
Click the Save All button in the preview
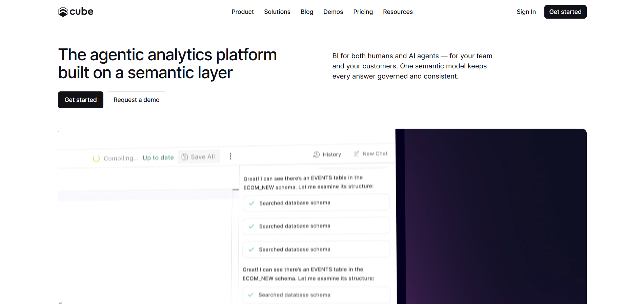click(x=199, y=157)
